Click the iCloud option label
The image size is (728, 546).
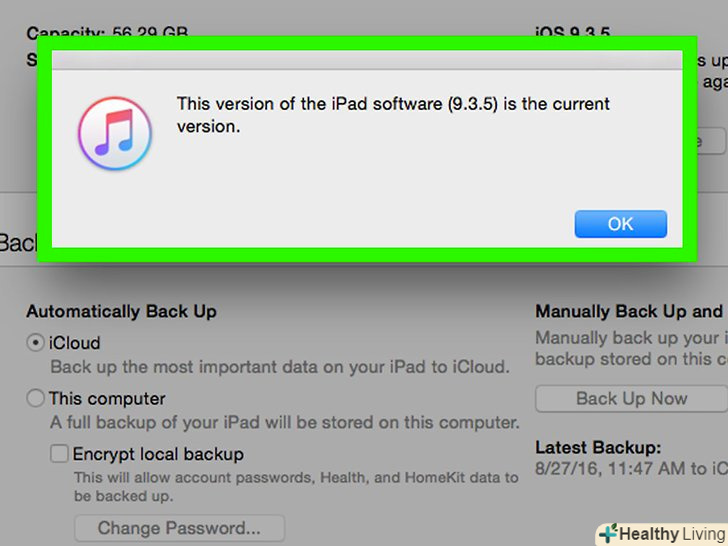point(74,343)
